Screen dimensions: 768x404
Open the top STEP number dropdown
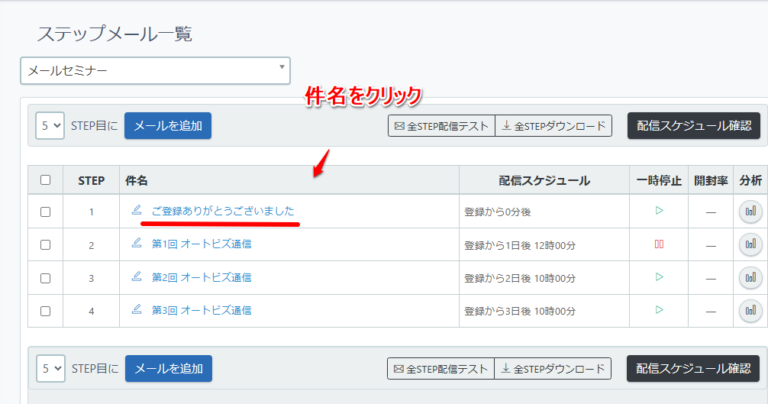click(x=50, y=126)
